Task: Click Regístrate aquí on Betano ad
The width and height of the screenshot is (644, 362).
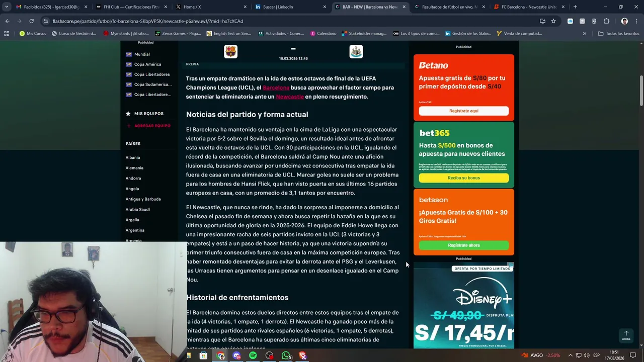Action: click(463, 111)
